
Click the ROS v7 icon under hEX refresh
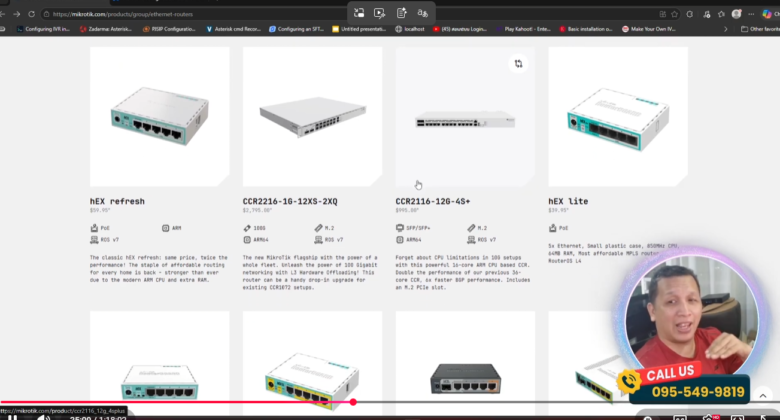(94, 240)
